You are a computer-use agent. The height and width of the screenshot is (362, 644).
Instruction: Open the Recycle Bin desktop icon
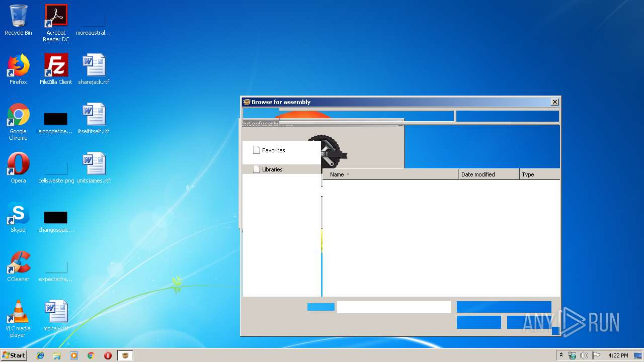point(18,20)
